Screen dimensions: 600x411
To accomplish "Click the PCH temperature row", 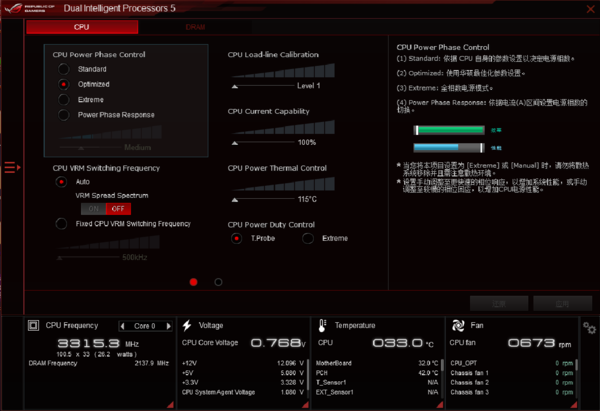I will pyautogui.click(x=377, y=373).
